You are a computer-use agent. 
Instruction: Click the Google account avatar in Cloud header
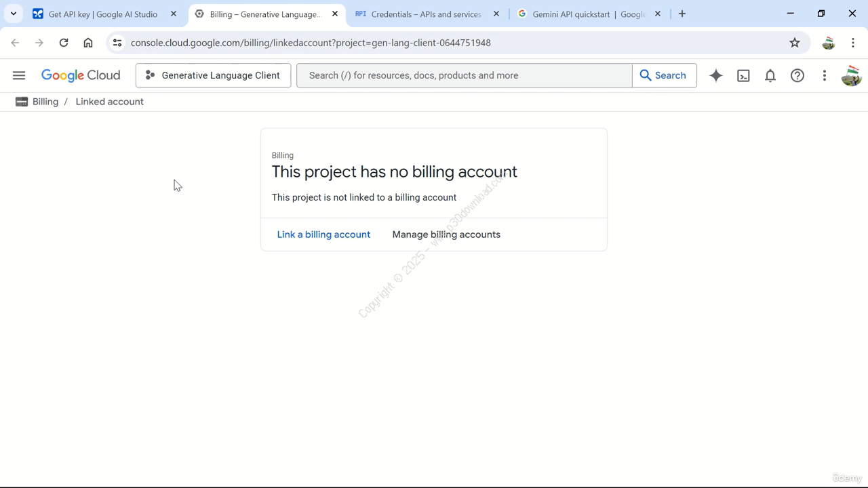click(x=851, y=75)
